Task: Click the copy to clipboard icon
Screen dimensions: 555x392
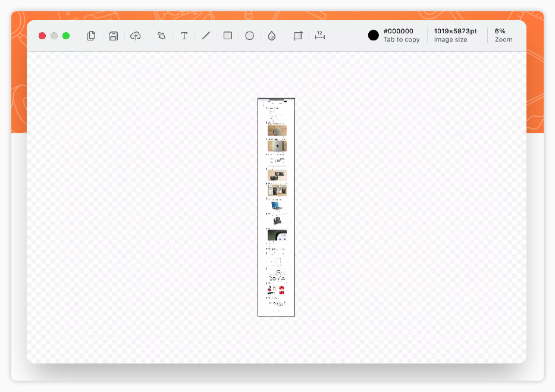Action: coord(92,36)
